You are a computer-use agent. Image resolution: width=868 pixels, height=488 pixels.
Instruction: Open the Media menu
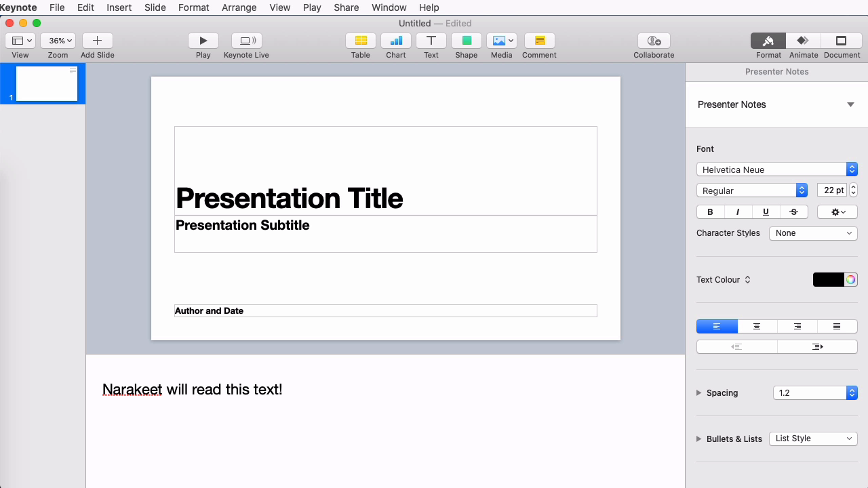pyautogui.click(x=502, y=41)
